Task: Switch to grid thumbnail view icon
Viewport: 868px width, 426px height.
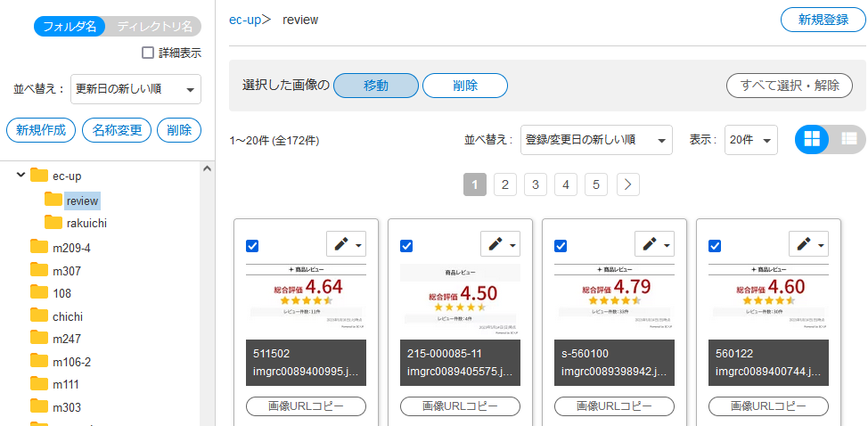Action: tap(812, 139)
